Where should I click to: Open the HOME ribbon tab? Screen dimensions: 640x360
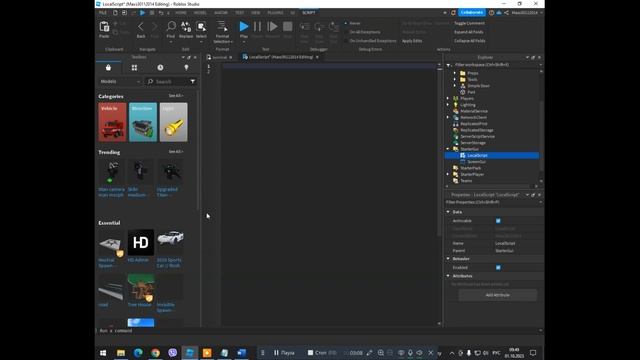click(181, 13)
